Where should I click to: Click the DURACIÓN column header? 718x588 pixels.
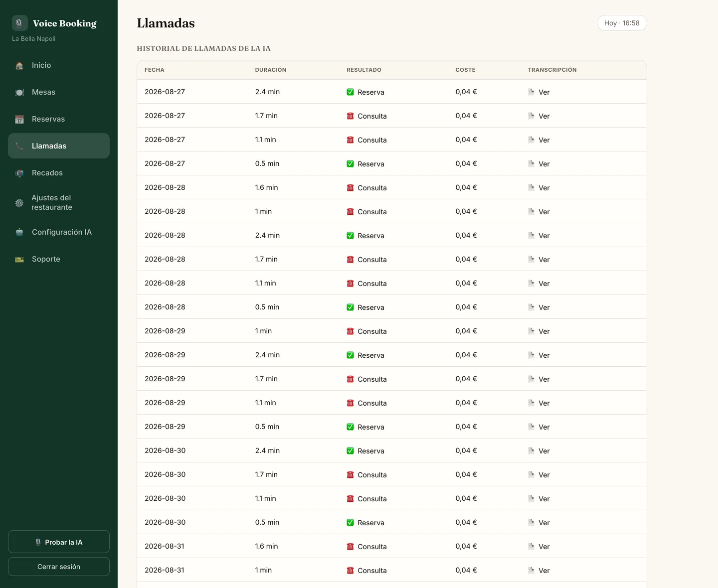point(271,70)
